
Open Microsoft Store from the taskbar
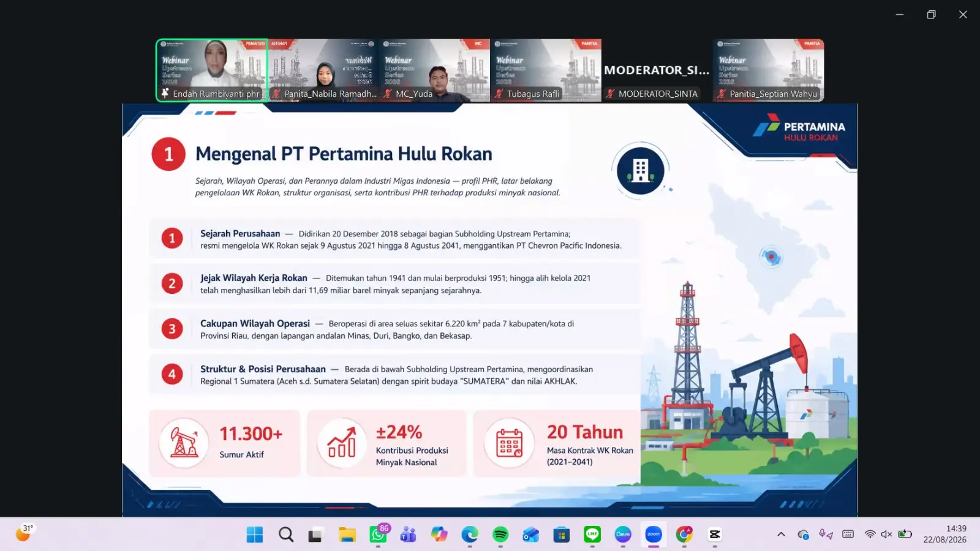coord(562,534)
